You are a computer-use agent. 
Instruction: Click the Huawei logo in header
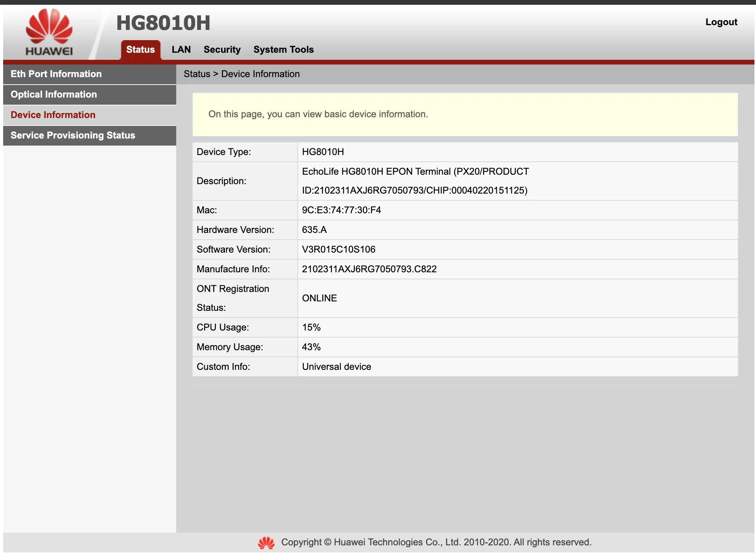49,32
